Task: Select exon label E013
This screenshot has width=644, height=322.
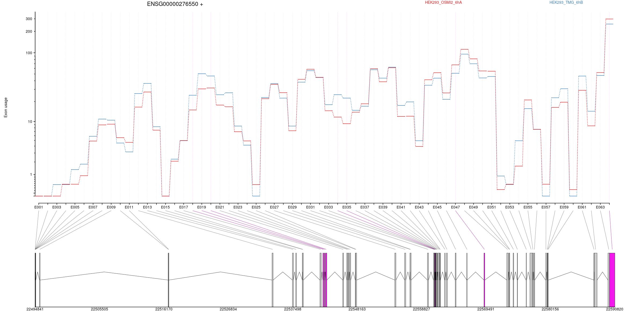Action: click(147, 207)
